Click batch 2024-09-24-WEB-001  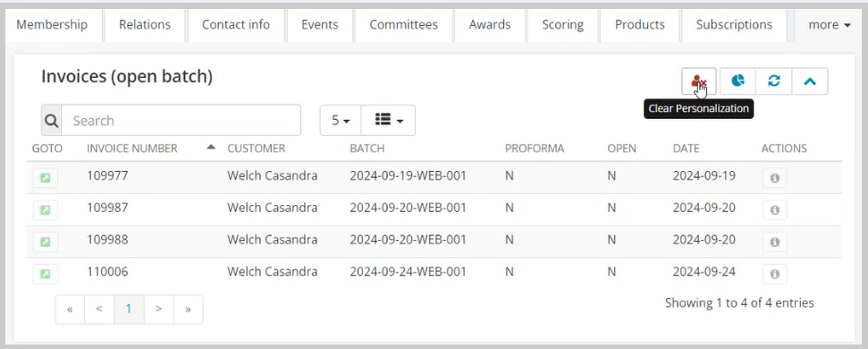click(408, 271)
